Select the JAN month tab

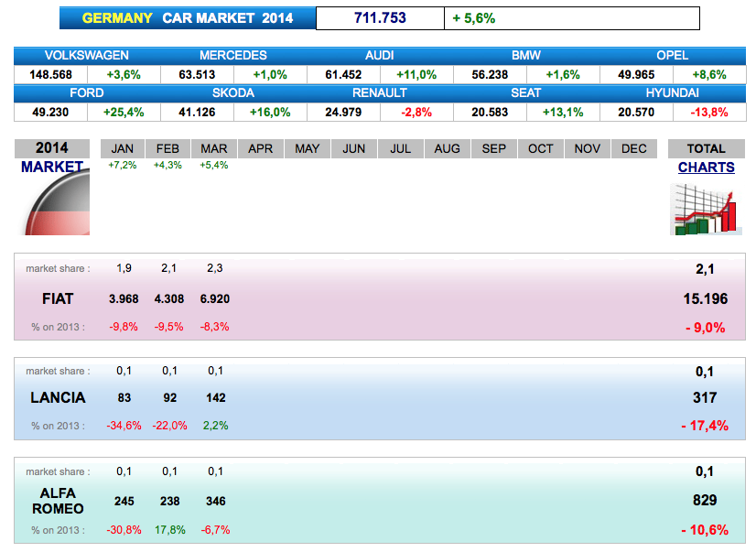pos(122,148)
